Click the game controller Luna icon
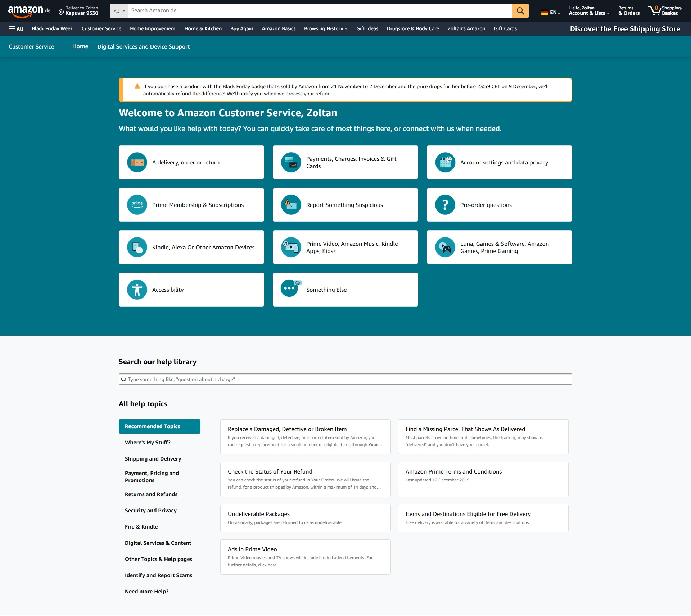Image resolution: width=691 pixels, height=616 pixels. point(445,247)
